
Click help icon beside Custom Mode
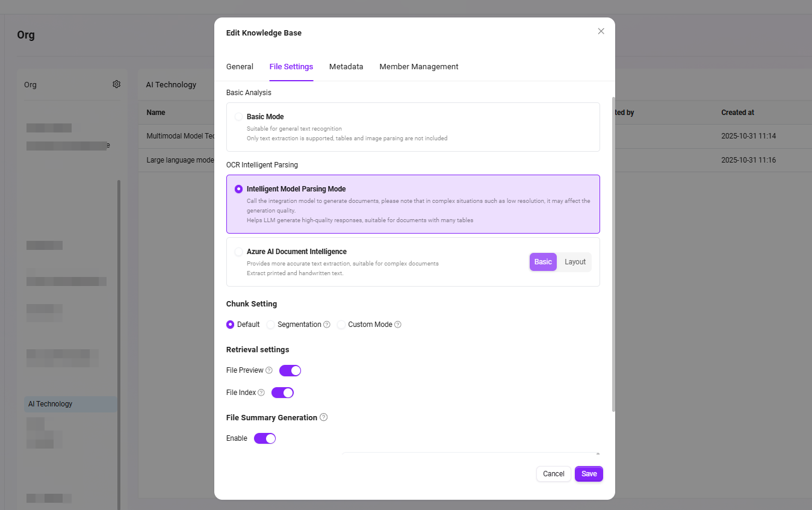tap(398, 325)
